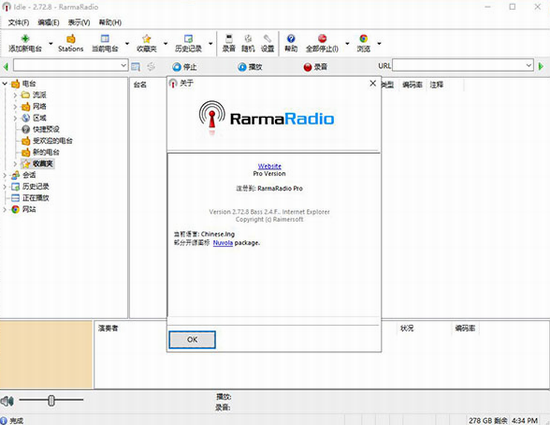Click the Record (录音) toolbar icon
Viewport: 550px width, 425px height.
click(229, 39)
